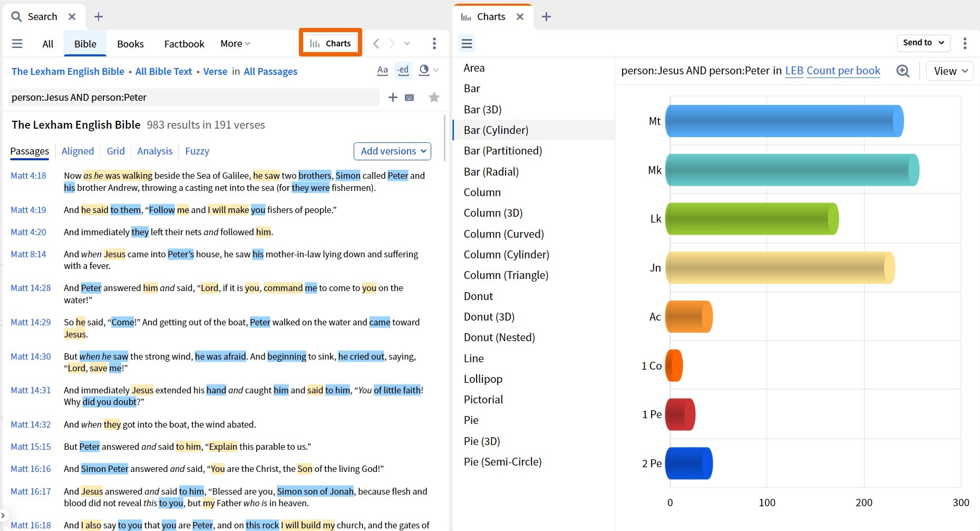This screenshot has width=980, height=531.
Task: Click the Count per book link
Action: tap(843, 71)
